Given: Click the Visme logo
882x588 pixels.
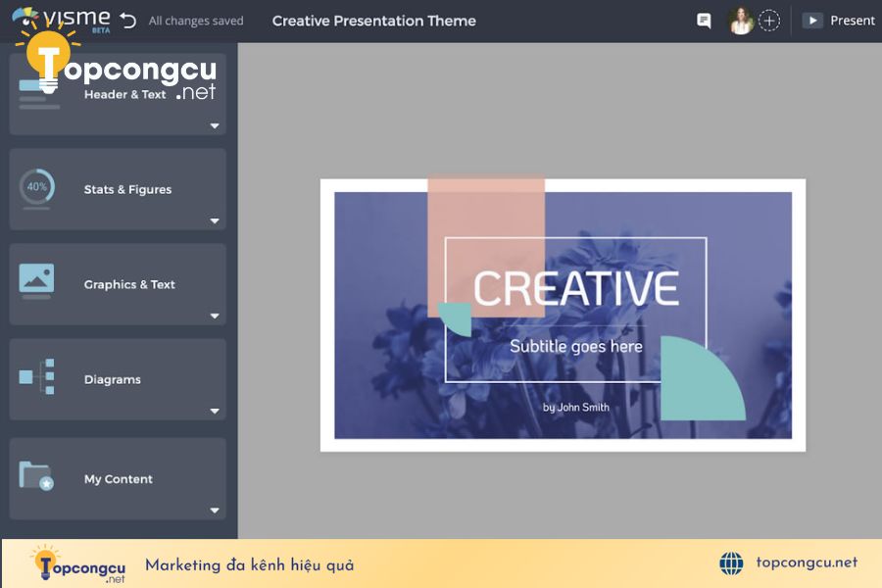Looking at the screenshot, I should pos(61,20).
